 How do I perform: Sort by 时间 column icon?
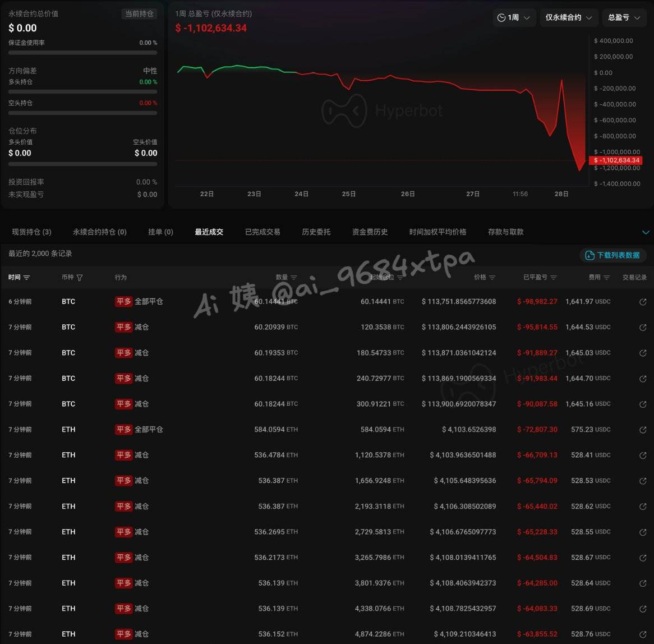(26, 278)
